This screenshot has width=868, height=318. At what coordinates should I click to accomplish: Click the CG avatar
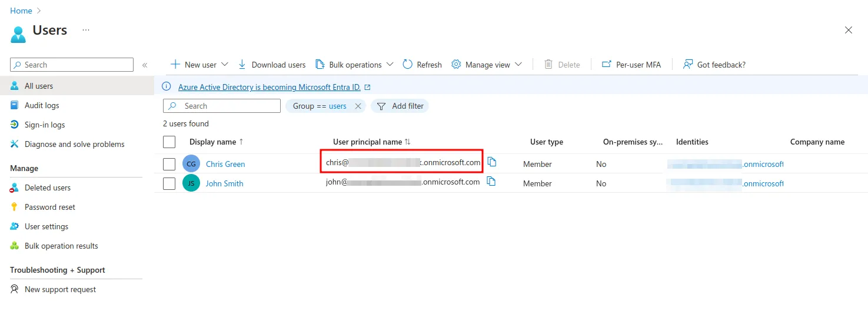tap(191, 164)
